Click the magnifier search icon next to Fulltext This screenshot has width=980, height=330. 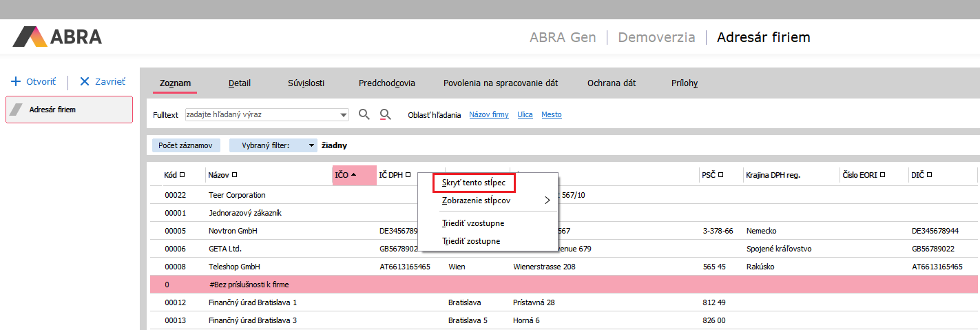(x=364, y=114)
